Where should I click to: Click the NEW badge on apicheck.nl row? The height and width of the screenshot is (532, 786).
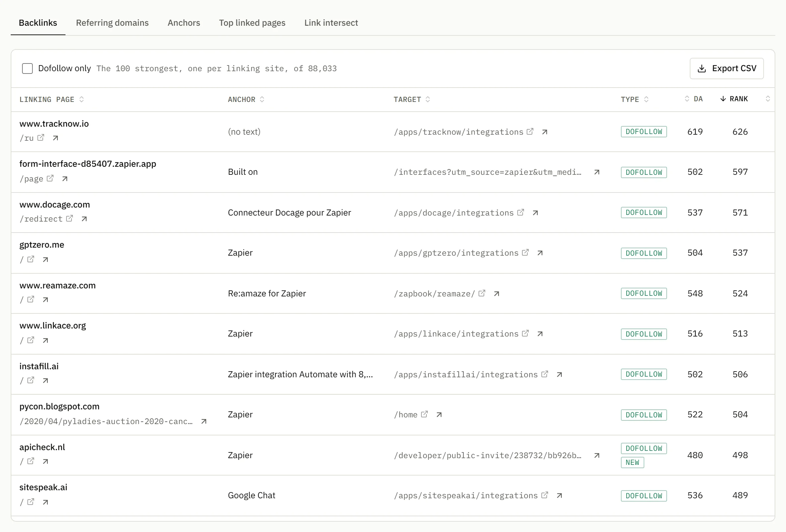click(632, 462)
